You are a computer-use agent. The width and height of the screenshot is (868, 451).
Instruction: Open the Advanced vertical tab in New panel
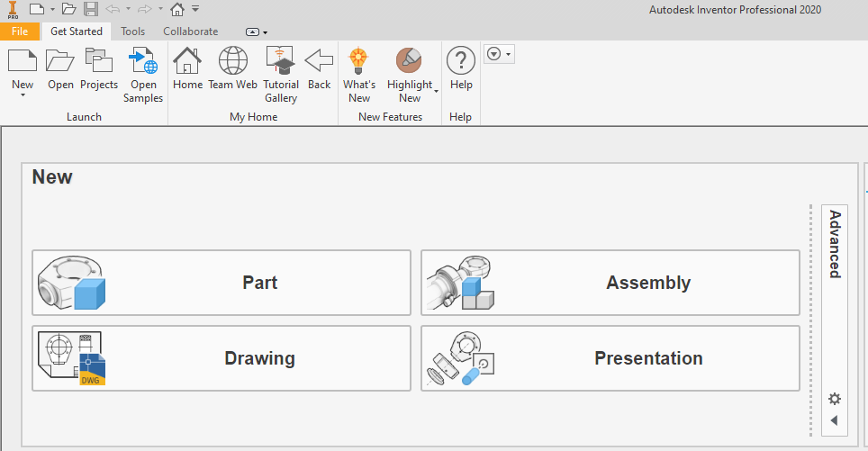coord(835,244)
